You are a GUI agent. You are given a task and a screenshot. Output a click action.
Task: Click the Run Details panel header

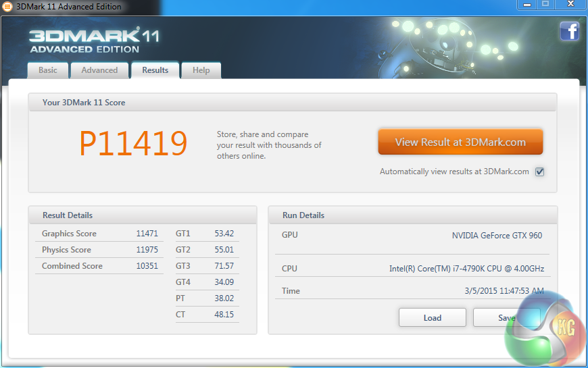coord(413,215)
